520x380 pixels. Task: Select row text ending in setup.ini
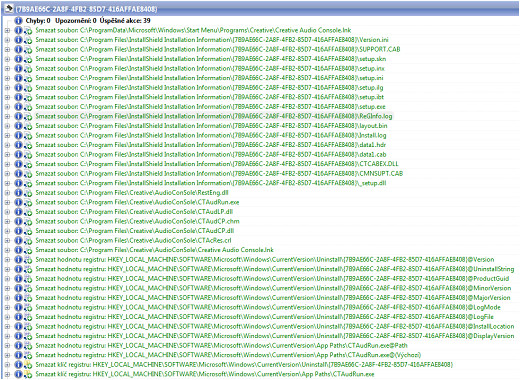(209, 78)
